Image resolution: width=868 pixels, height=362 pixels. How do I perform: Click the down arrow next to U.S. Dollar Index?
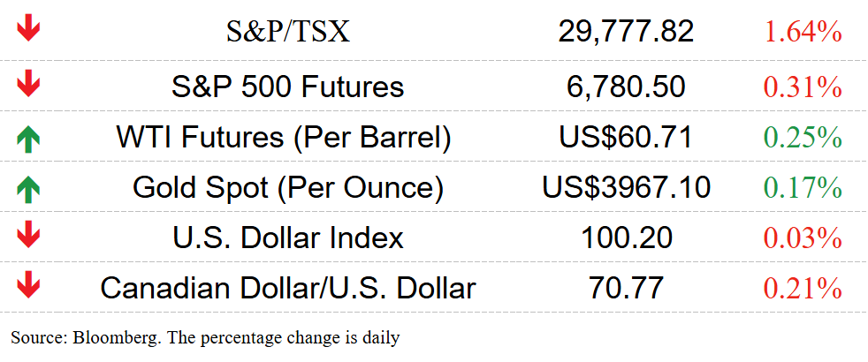pos(28,237)
